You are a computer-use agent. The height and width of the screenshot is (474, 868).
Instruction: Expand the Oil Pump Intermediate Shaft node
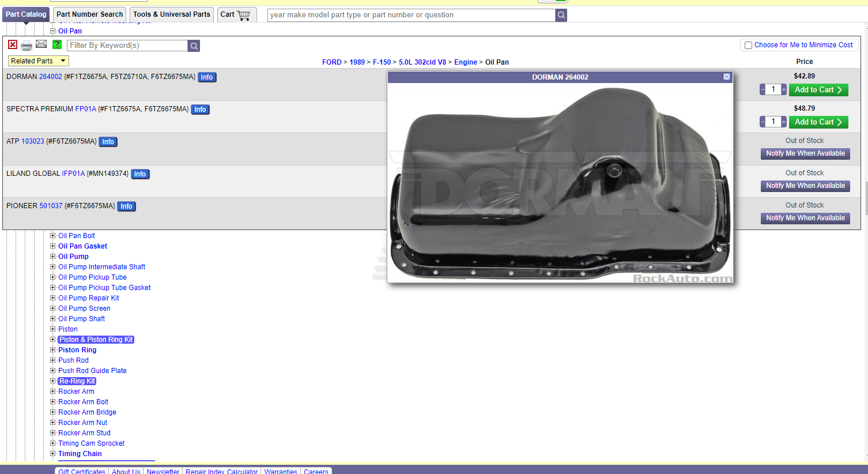click(53, 267)
